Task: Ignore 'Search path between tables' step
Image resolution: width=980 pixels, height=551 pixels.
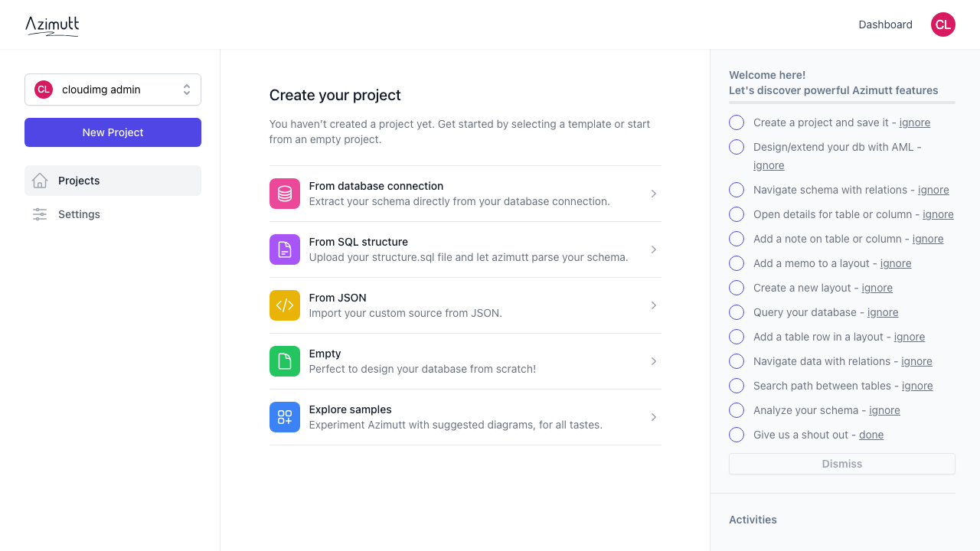Action: coord(917,386)
